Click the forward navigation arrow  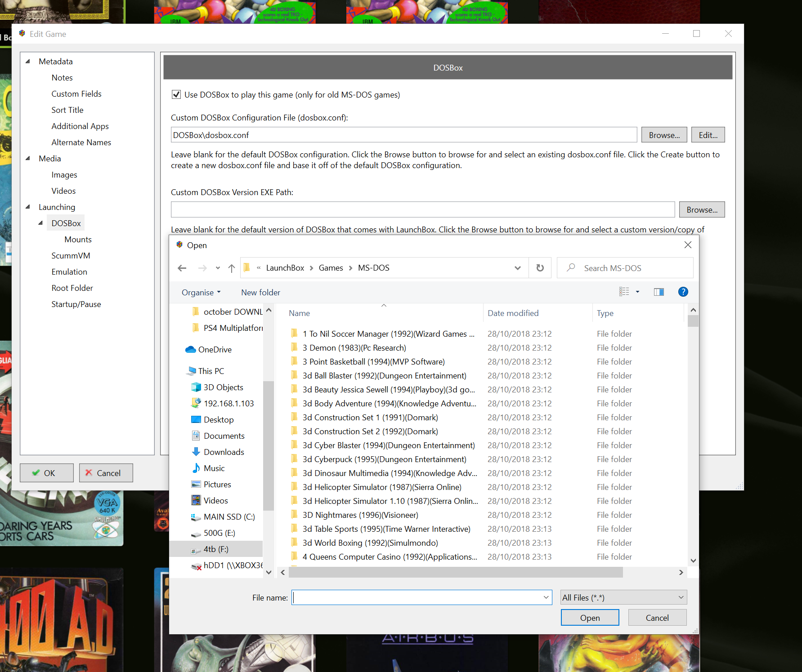202,268
